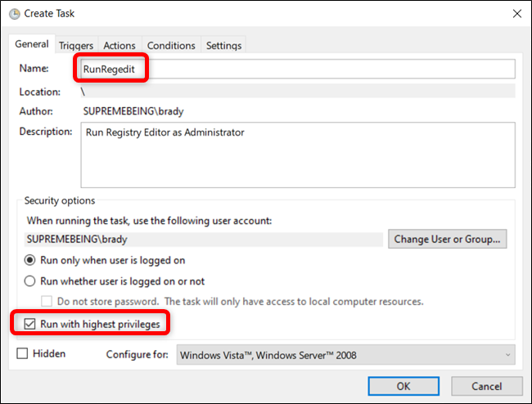Viewport: 532px width, 404px height.
Task: Click the Create Task clock icon
Action: point(14,14)
